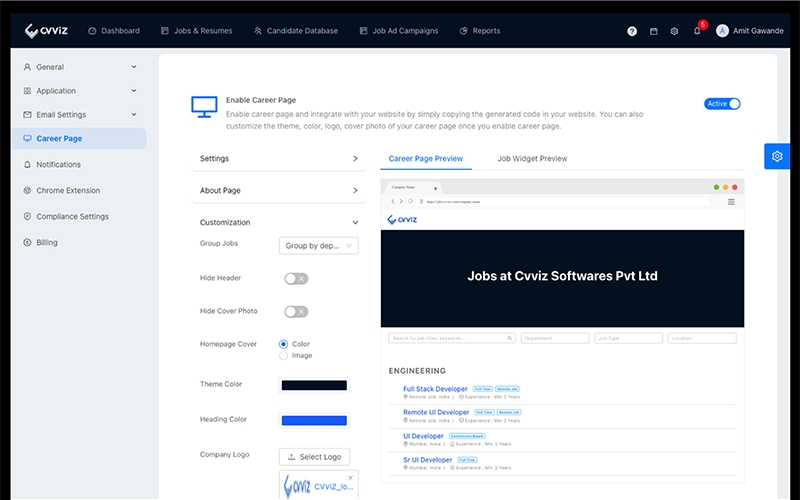Expand the About Page section

(278, 190)
